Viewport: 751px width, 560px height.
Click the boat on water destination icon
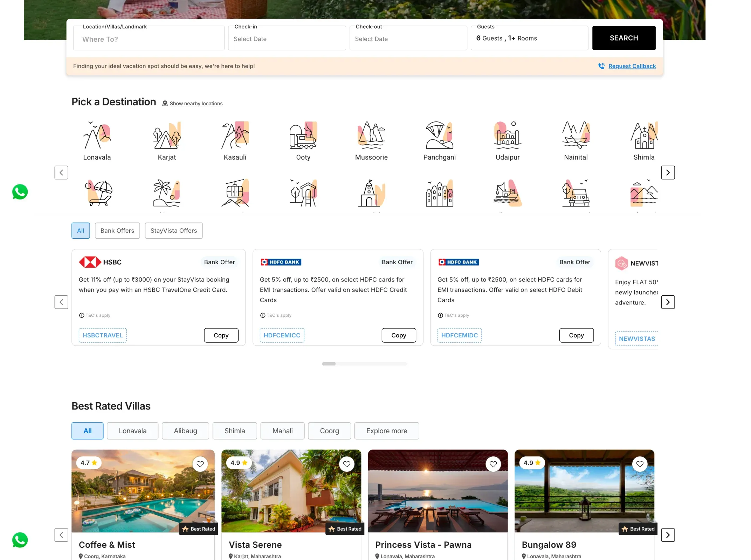[508, 193]
